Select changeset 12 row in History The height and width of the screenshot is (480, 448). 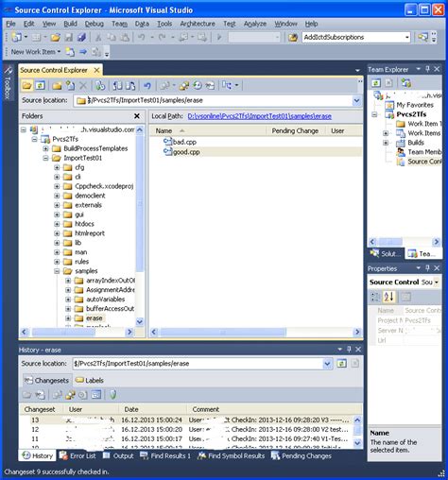tap(186, 429)
